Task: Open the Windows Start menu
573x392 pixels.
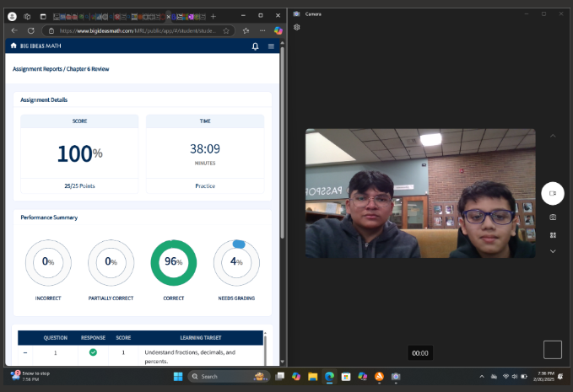Action: point(178,376)
